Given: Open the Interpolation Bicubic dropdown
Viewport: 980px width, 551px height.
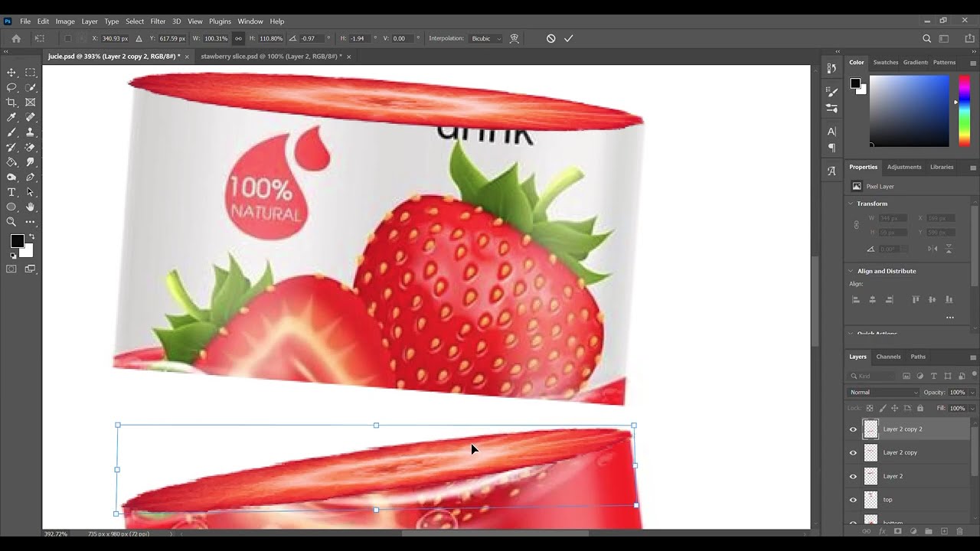Looking at the screenshot, I should tap(486, 38).
